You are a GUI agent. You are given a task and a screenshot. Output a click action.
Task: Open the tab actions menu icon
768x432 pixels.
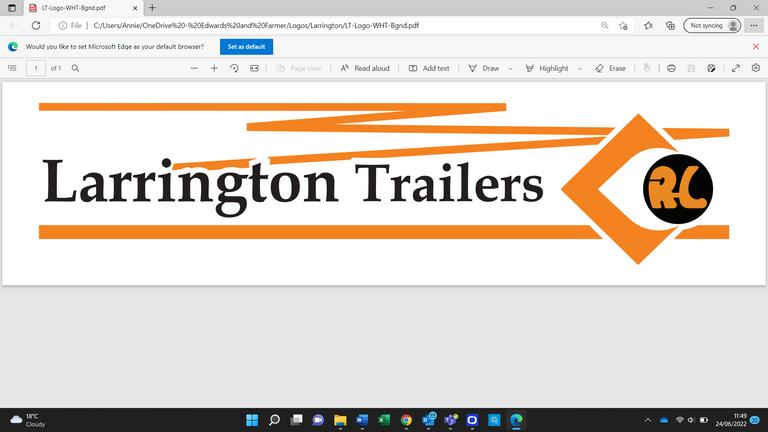coord(12,8)
